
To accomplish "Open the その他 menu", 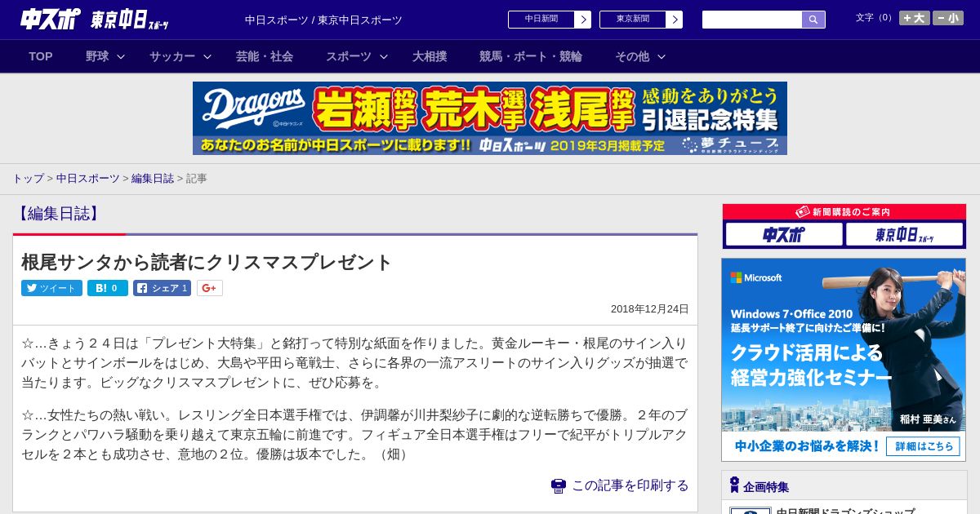I will pos(632,56).
